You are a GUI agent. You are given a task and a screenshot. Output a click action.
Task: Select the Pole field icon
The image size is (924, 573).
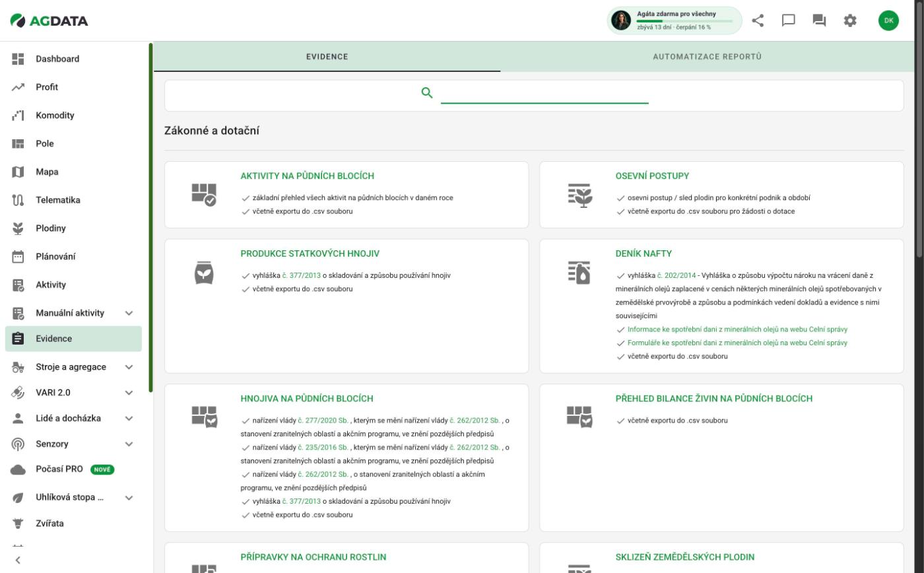tap(18, 144)
